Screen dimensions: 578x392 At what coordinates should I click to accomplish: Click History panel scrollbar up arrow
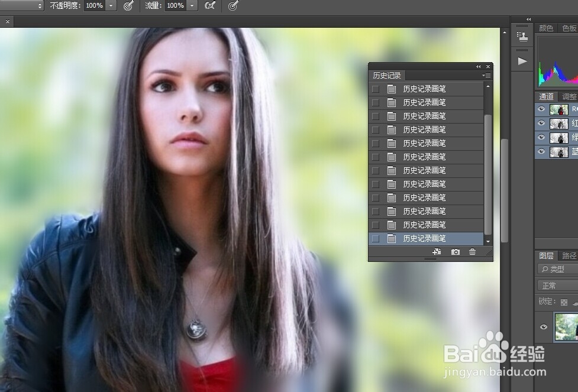pyautogui.click(x=488, y=86)
